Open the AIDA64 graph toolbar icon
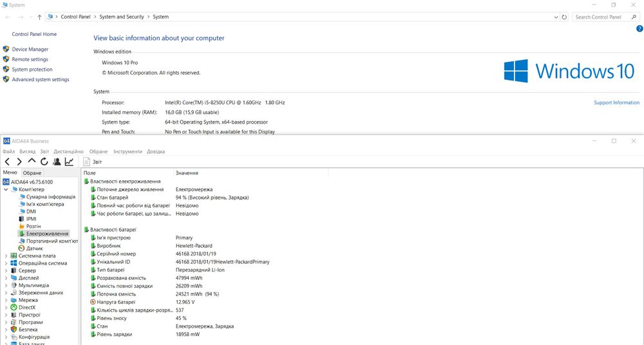Viewport: 644px width, 345px height. 69,162
